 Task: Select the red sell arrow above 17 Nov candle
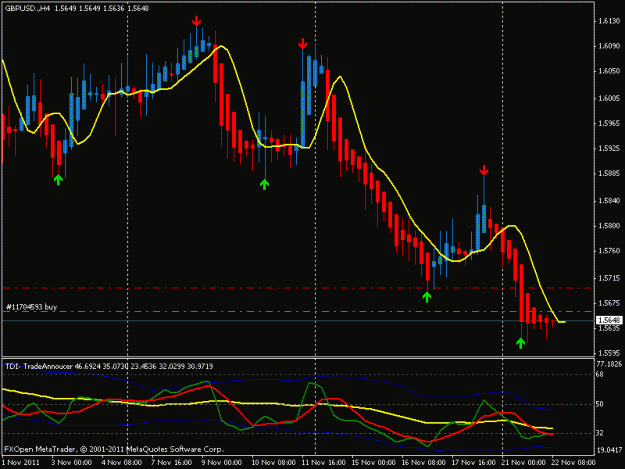pos(484,170)
